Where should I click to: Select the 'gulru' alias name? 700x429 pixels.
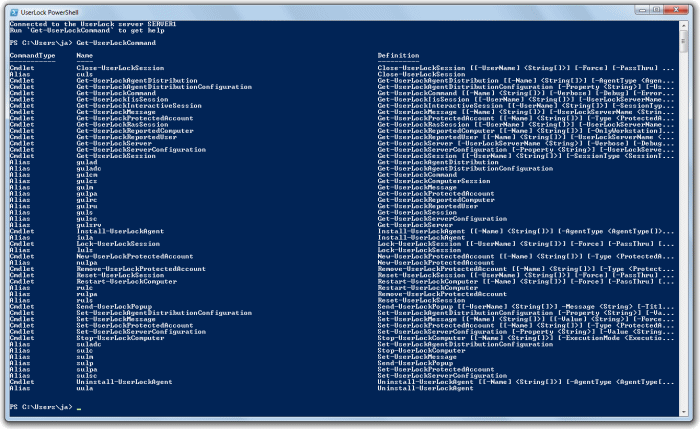coord(87,206)
